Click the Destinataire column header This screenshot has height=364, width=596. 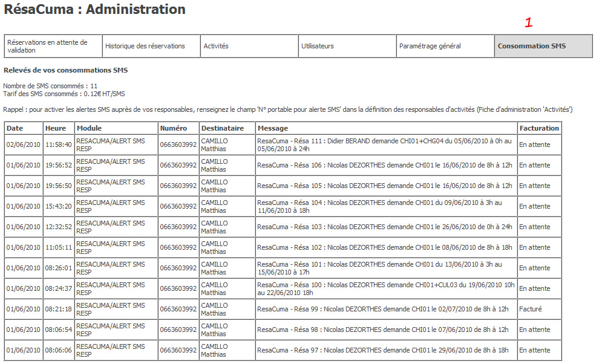click(x=227, y=128)
